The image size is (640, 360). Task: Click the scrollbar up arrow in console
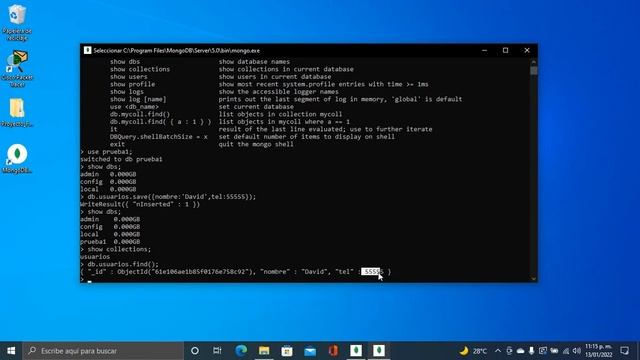click(x=533, y=62)
